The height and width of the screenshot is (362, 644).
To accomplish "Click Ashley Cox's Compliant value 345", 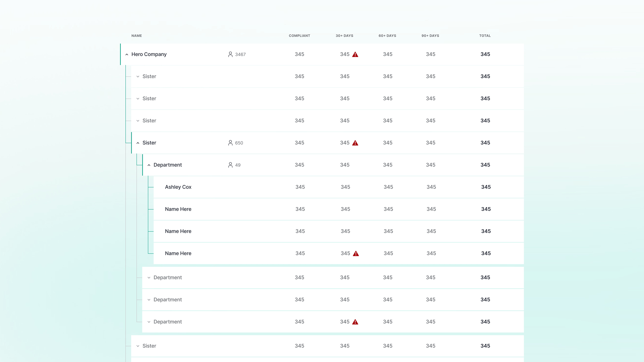I will click(x=300, y=187).
